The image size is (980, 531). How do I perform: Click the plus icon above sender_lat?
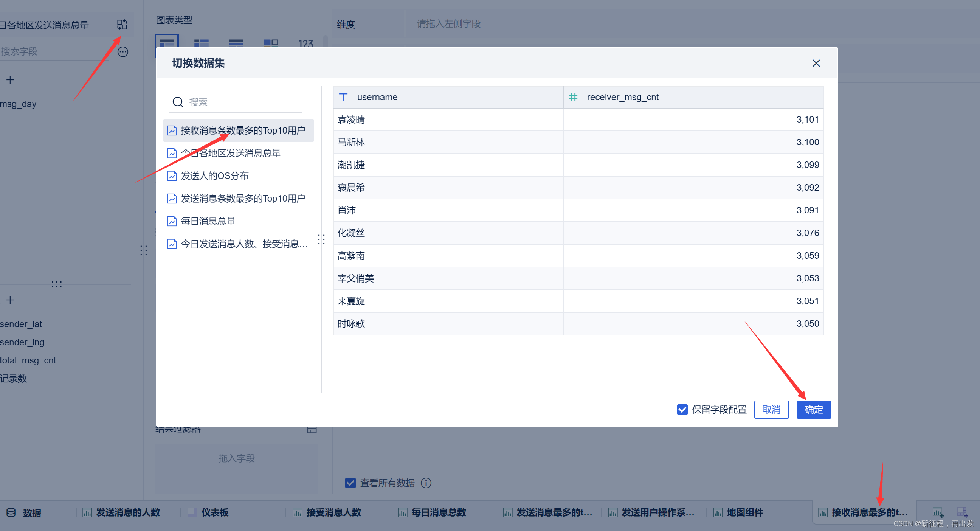10,300
